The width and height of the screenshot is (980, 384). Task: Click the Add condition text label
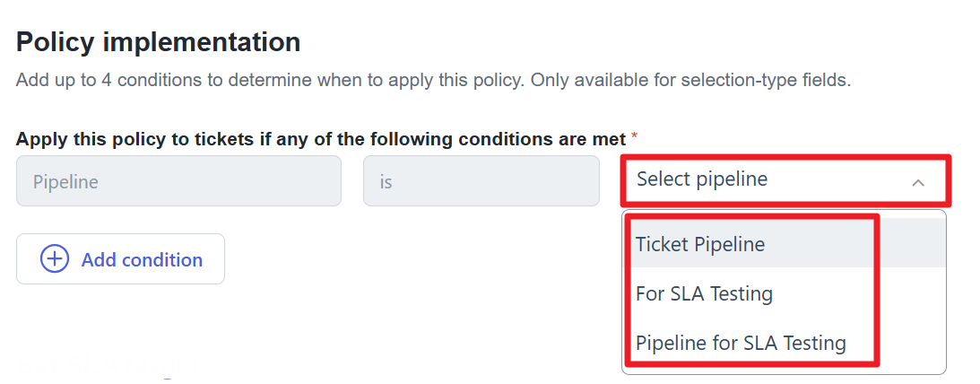pyautogui.click(x=142, y=259)
